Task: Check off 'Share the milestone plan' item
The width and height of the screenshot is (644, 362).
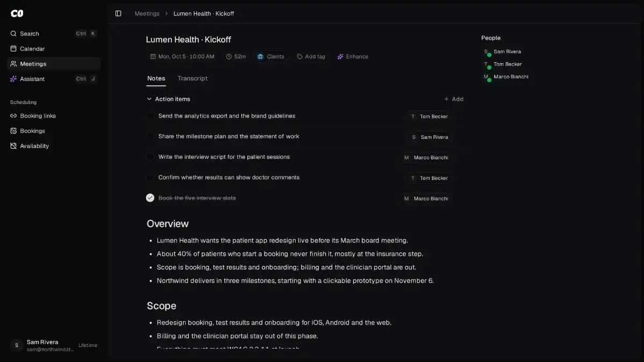Action: [150, 136]
